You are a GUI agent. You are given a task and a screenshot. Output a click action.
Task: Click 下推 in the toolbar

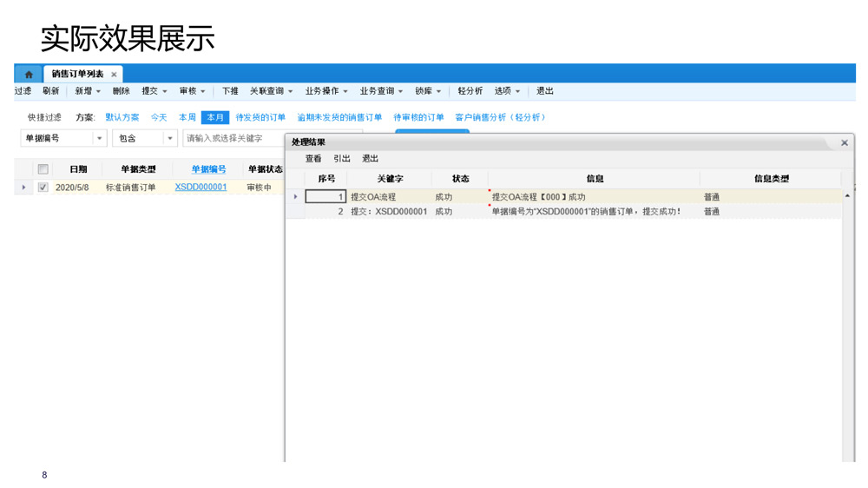tap(230, 91)
